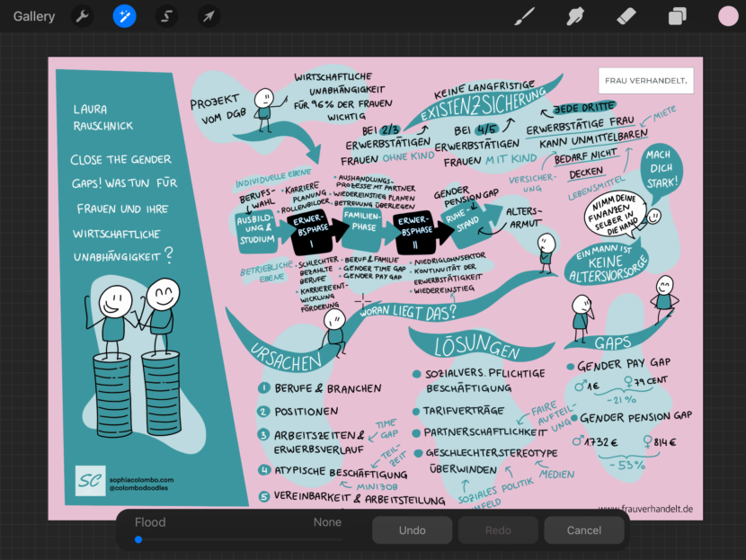
Task: Switch to the Eraser tool
Action: [626, 16]
